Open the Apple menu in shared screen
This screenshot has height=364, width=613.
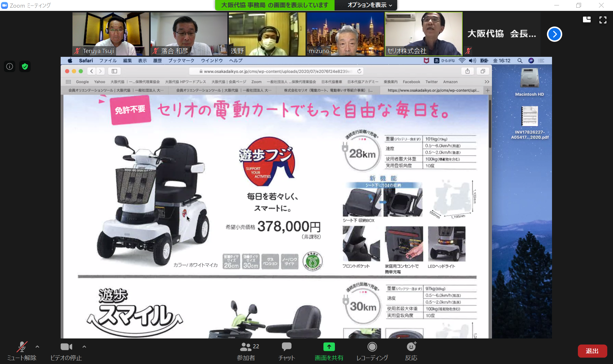(x=70, y=61)
